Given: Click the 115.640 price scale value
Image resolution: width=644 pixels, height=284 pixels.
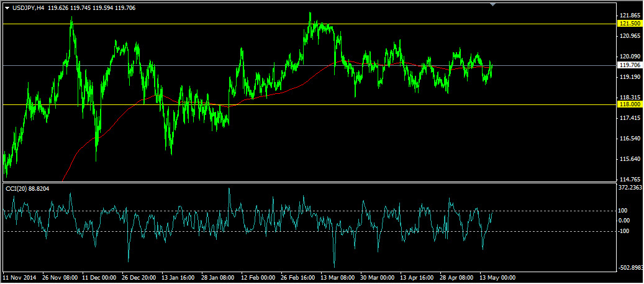Looking at the screenshot, I should click(630, 159).
